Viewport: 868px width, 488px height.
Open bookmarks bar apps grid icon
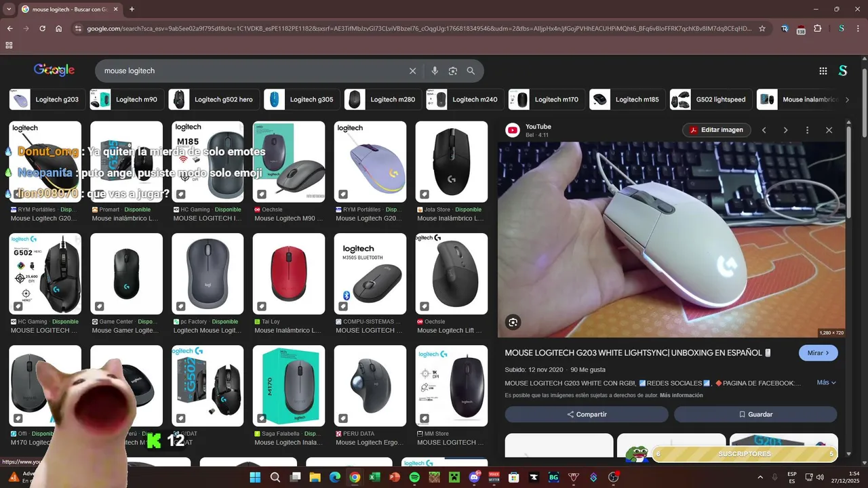[x=9, y=45]
